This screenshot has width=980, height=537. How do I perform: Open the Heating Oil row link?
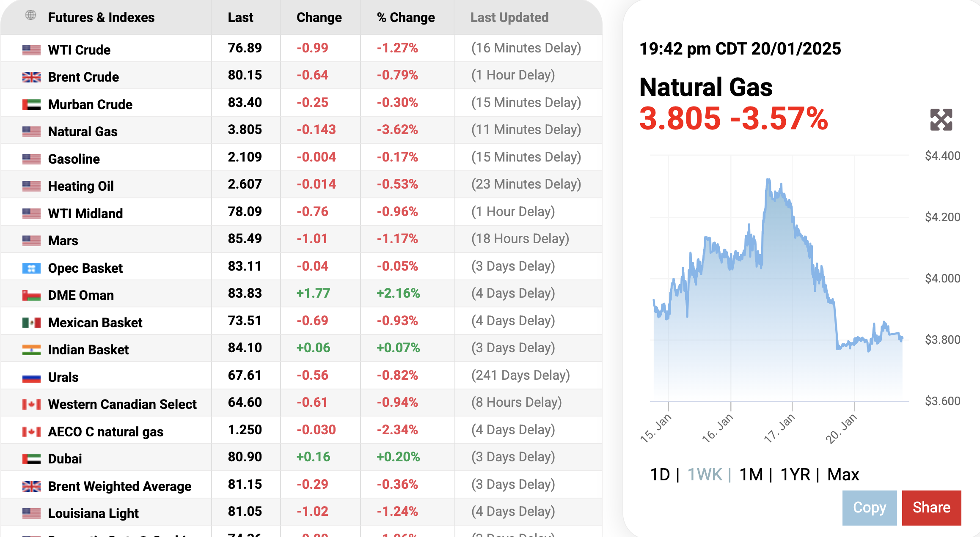click(x=81, y=186)
